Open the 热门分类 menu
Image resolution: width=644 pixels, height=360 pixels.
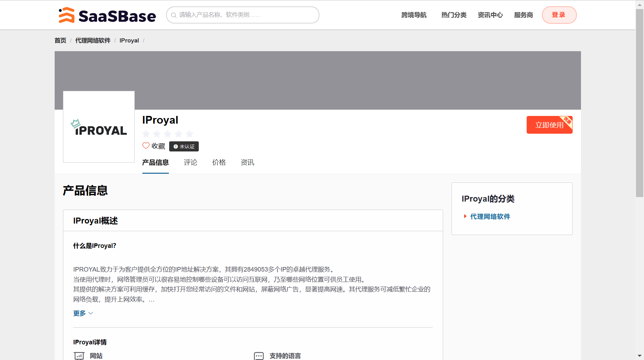tap(454, 15)
